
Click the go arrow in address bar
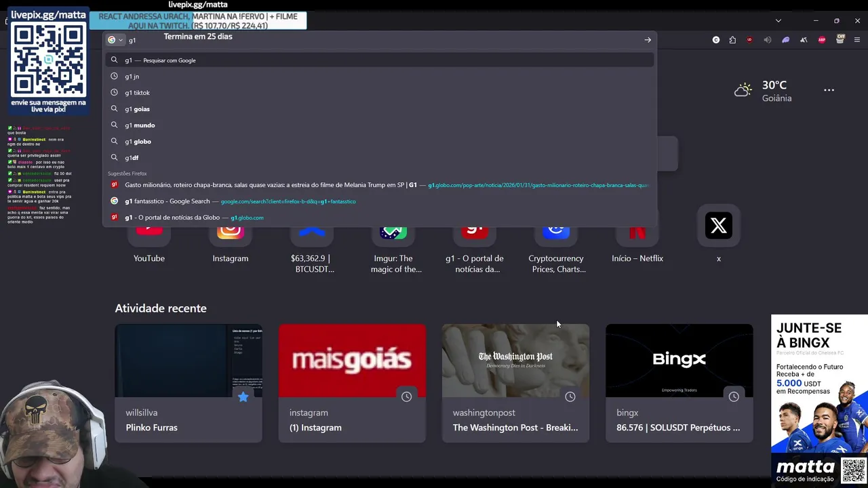(648, 40)
